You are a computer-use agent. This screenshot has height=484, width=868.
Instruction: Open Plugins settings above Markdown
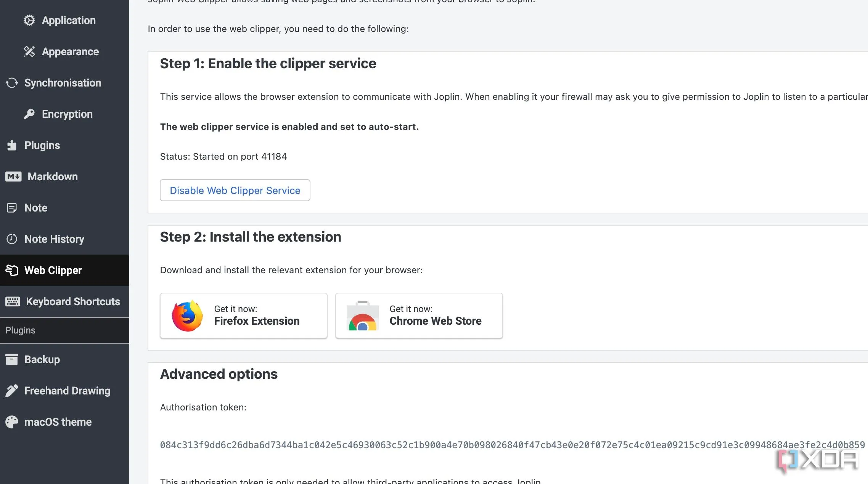[x=64, y=145]
